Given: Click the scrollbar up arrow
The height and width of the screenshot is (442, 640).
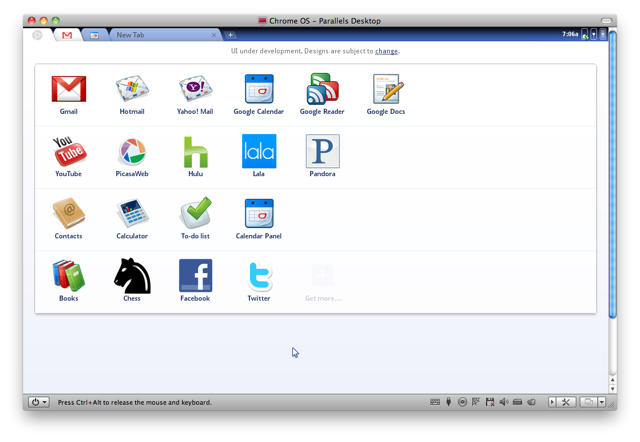Looking at the screenshot, I should (612, 380).
